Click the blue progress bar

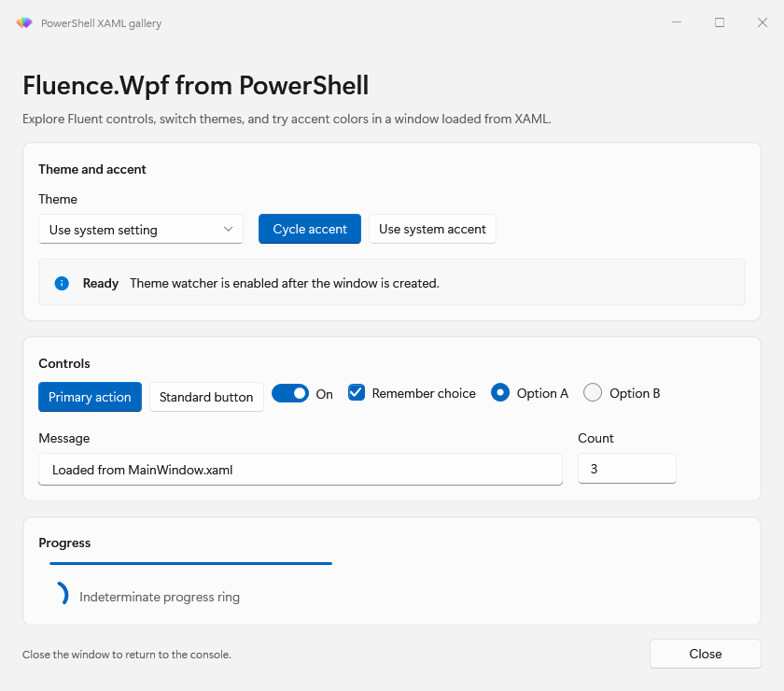pyautogui.click(x=191, y=563)
